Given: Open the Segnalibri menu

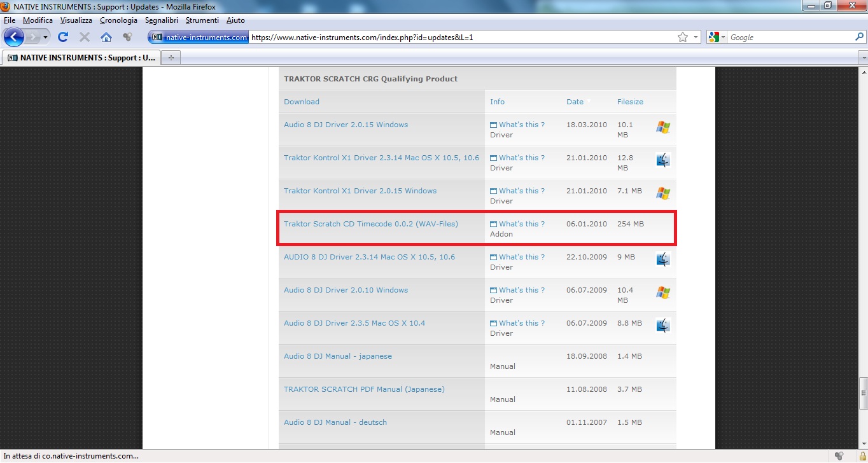Looking at the screenshot, I should tap(162, 20).
